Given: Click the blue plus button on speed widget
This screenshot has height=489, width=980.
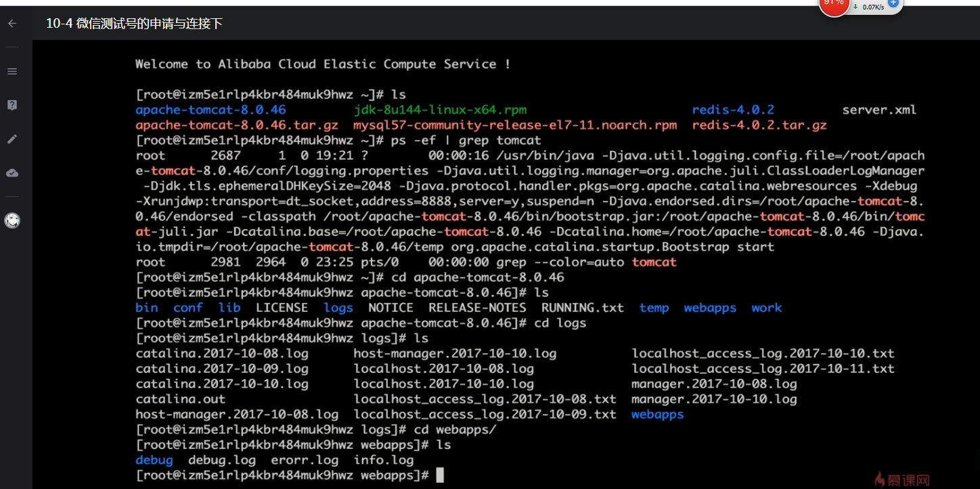Looking at the screenshot, I should (x=893, y=3).
